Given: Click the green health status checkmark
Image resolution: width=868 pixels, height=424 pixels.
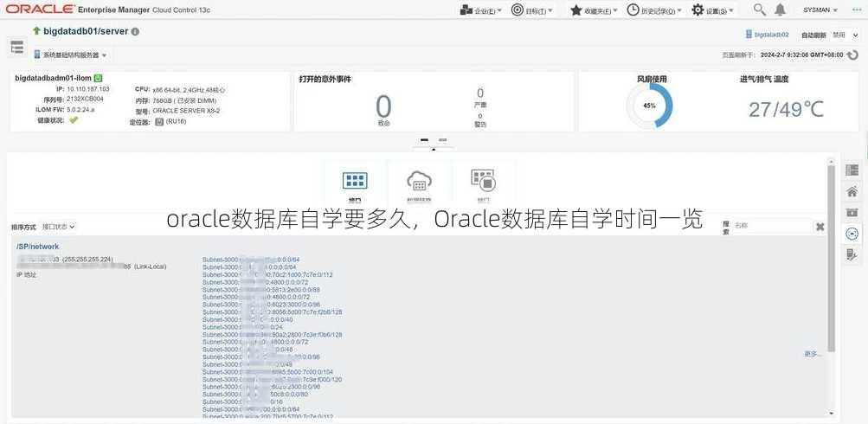Looking at the screenshot, I should (74, 119).
